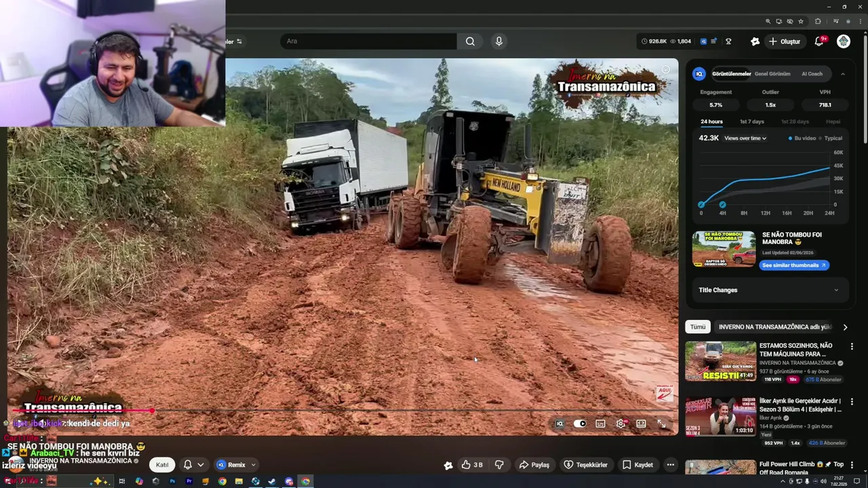Click the Oluştur button
868x488 pixels.
[x=784, y=41]
